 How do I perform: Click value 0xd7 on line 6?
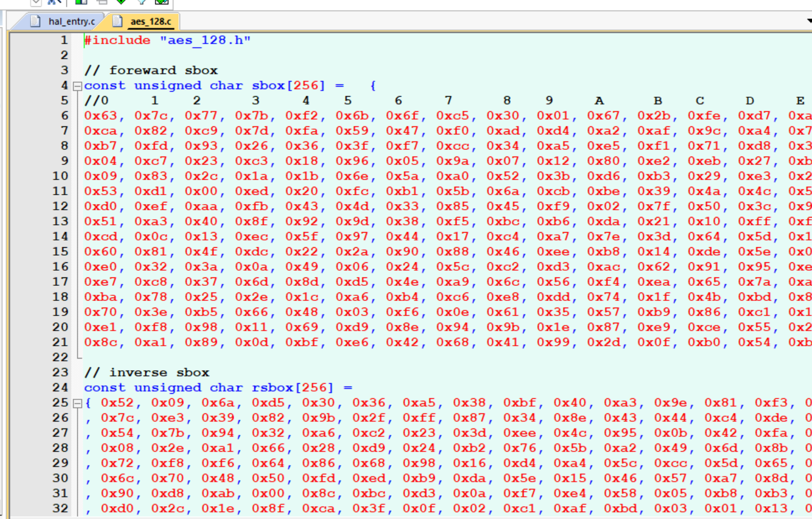(x=754, y=116)
